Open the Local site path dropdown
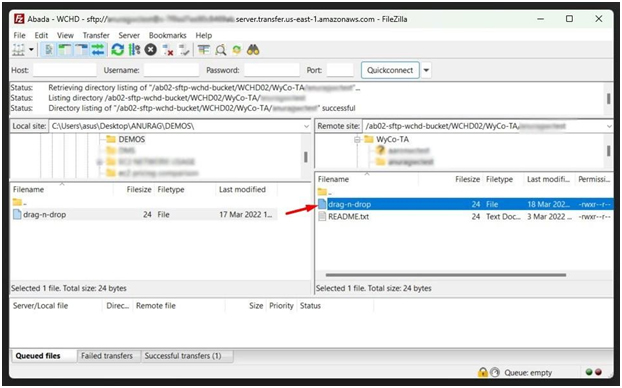 (x=306, y=126)
